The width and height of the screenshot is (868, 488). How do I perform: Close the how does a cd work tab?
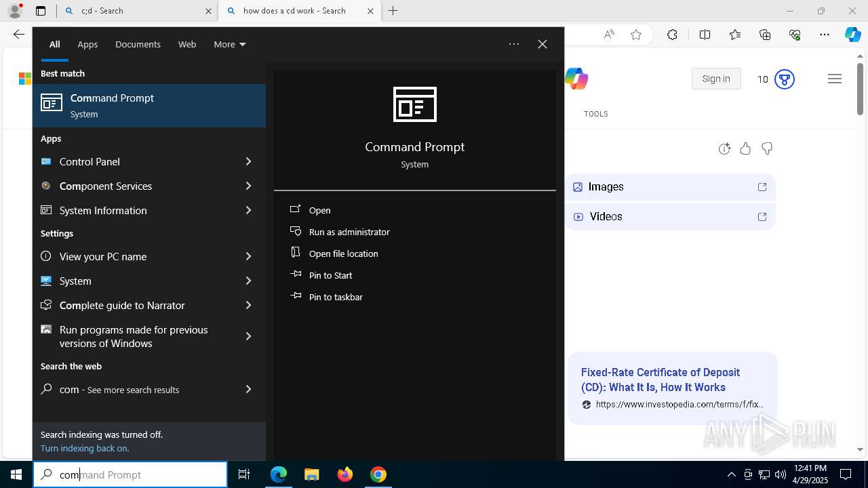tap(370, 11)
